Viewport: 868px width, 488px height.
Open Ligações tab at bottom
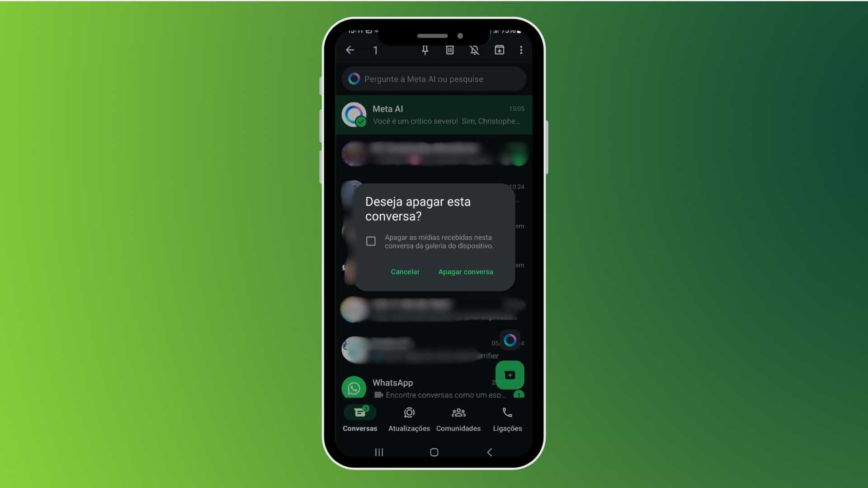[507, 419]
